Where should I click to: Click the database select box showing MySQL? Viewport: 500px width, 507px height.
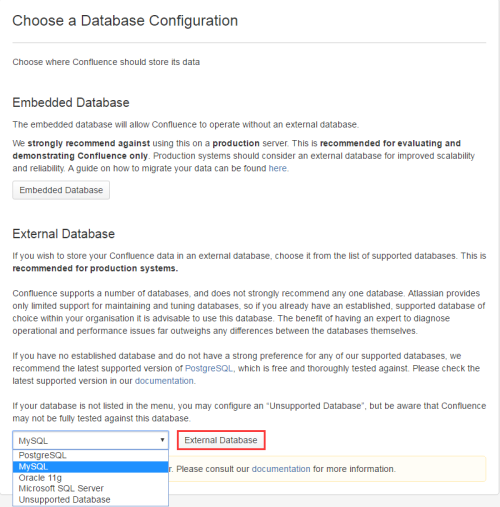tap(91, 440)
